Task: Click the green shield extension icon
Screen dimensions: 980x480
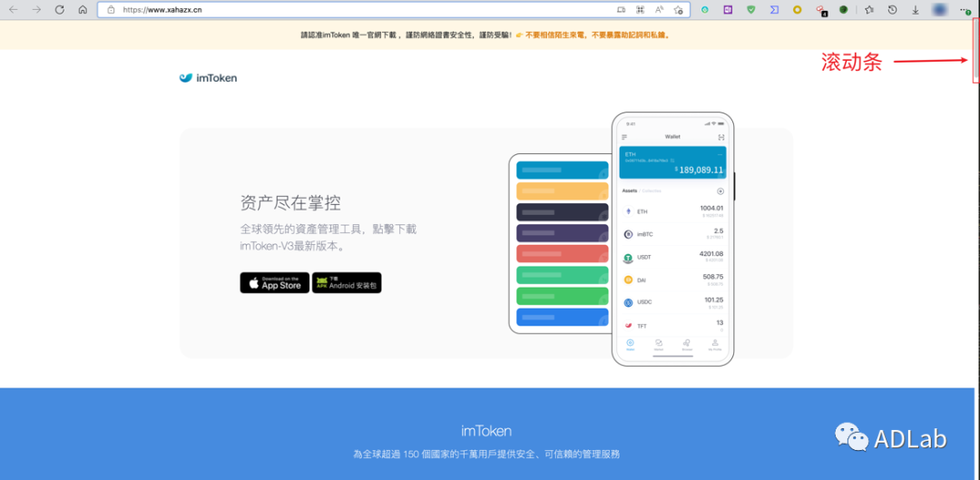Action: (x=750, y=10)
